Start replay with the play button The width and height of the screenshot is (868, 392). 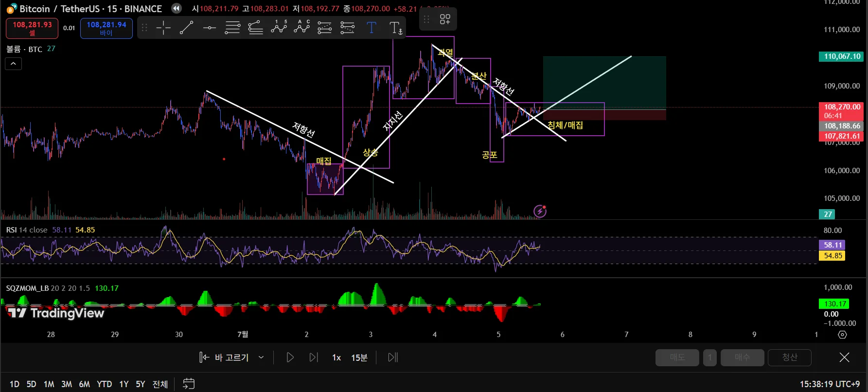(290, 357)
